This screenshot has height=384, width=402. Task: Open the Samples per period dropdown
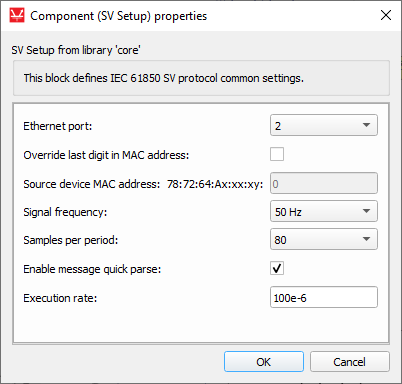tap(324, 239)
